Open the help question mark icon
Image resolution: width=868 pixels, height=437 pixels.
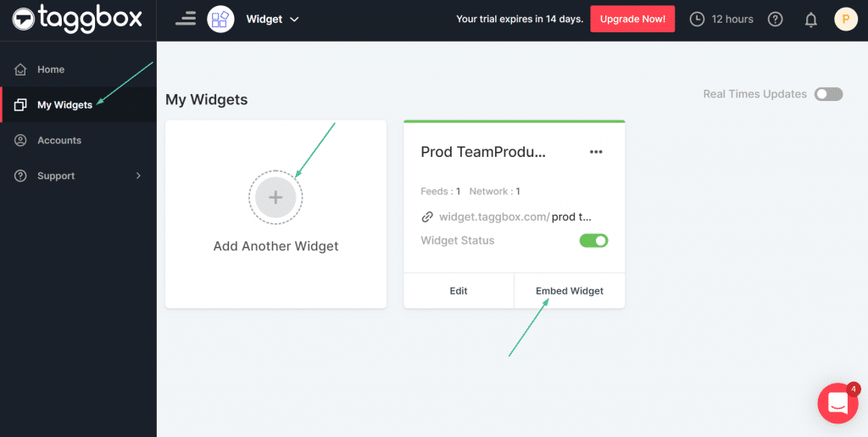pyautogui.click(x=775, y=20)
